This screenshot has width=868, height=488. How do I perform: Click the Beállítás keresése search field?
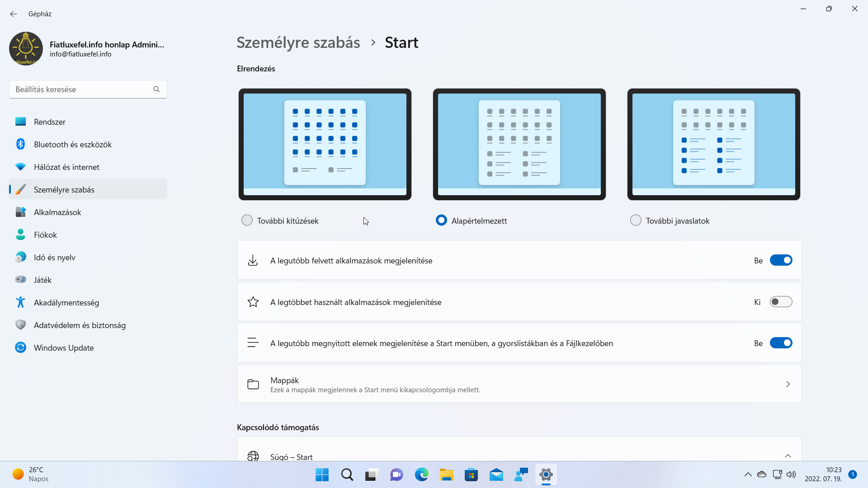[88, 89]
